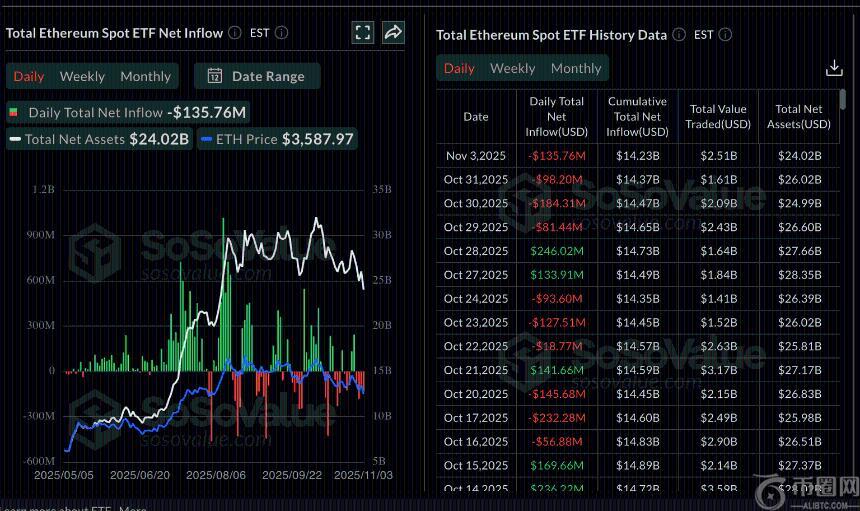Click the -$184.31M inflow value
The image size is (860, 511).
(557, 203)
